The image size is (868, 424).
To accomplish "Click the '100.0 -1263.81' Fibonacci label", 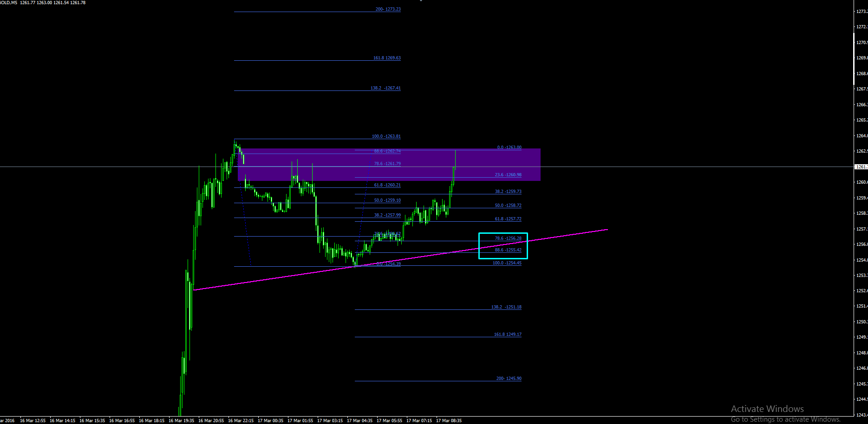I will tap(386, 136).
